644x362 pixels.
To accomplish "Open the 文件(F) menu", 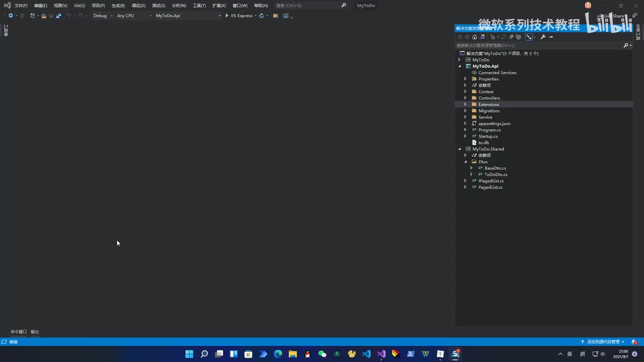I will 21,6.
